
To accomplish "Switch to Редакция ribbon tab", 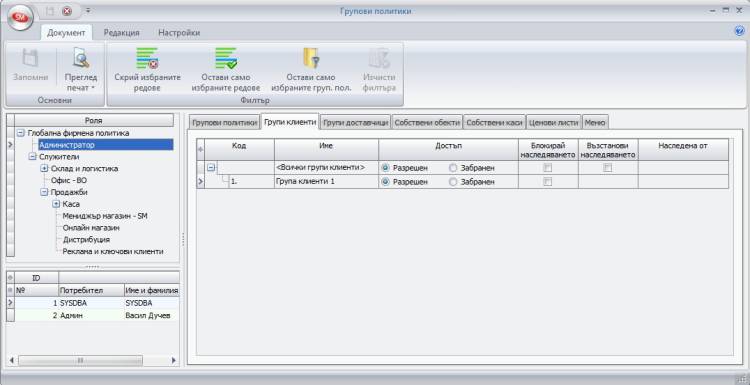I will 121,33.
